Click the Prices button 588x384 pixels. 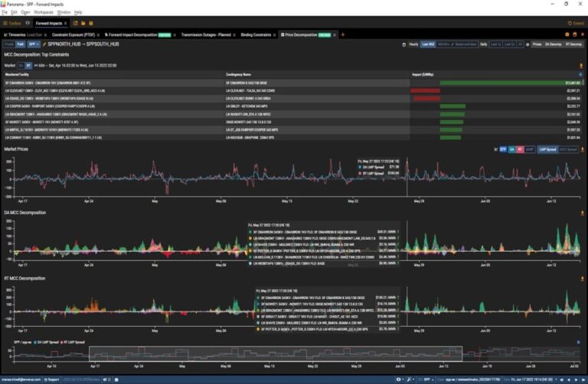click(537, 44)
